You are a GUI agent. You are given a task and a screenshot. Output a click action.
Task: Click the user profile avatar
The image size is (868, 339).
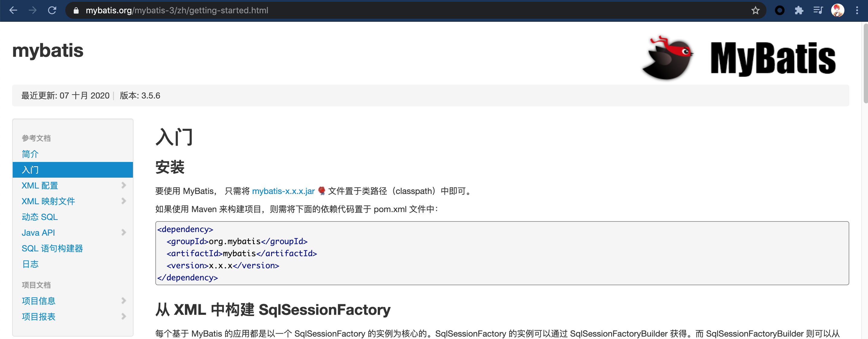(x=837, y=11)
